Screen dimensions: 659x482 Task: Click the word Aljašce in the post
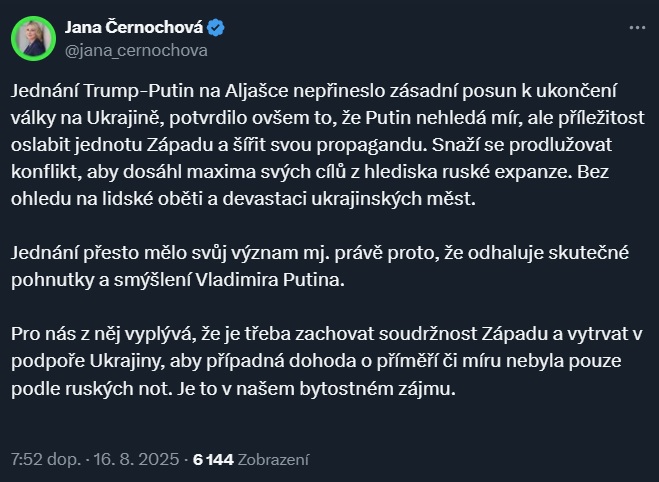[x=256, y=91]
